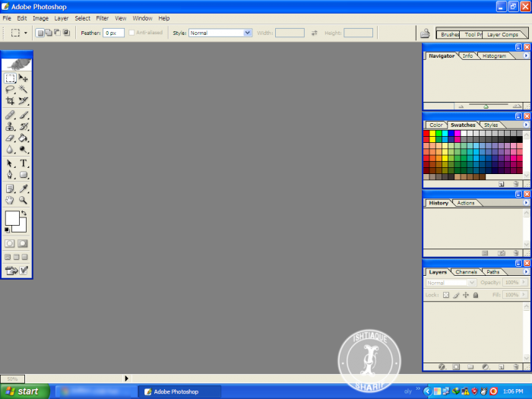Click the foreground color box
532x399 pixels.
point(12,218)
